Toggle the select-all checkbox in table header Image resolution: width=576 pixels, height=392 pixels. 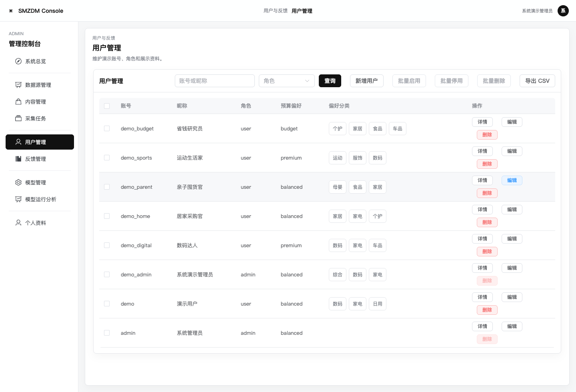tap(107, 106)
